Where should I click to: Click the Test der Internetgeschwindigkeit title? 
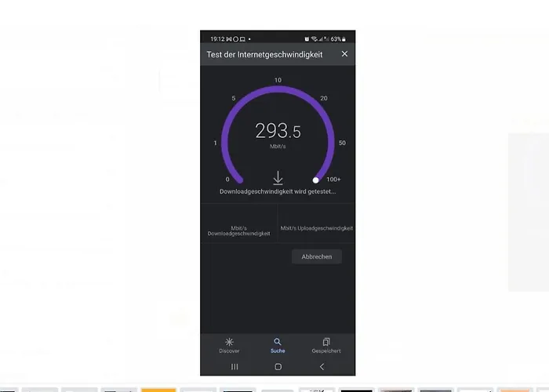[264, 55]
